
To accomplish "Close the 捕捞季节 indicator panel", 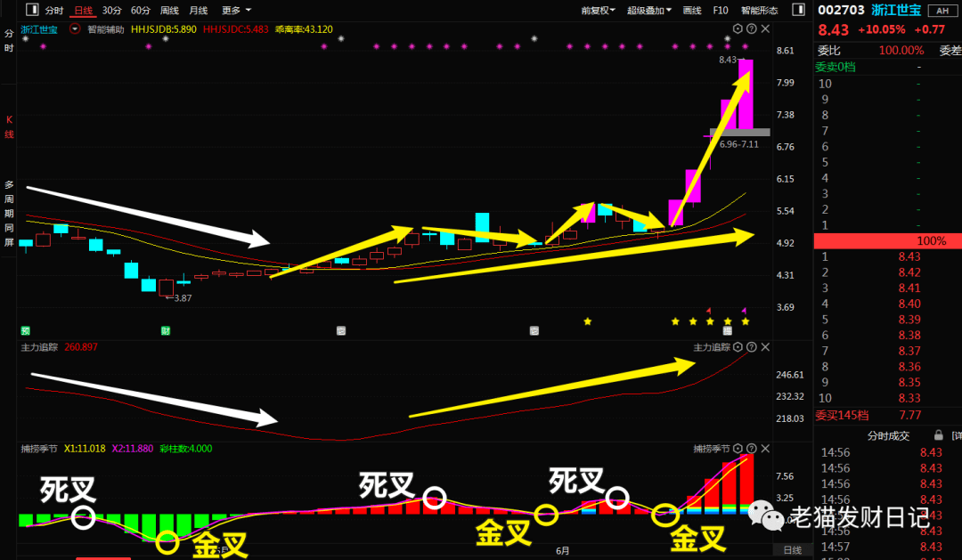I will pyautogui.click(x=765, y=449).
